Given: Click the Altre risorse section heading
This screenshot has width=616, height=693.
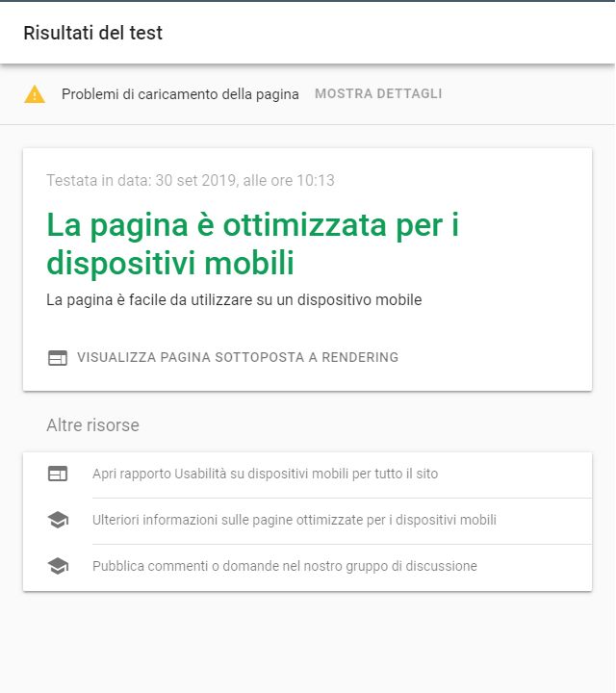Looking at the screenshot, I should coord(92,425).
